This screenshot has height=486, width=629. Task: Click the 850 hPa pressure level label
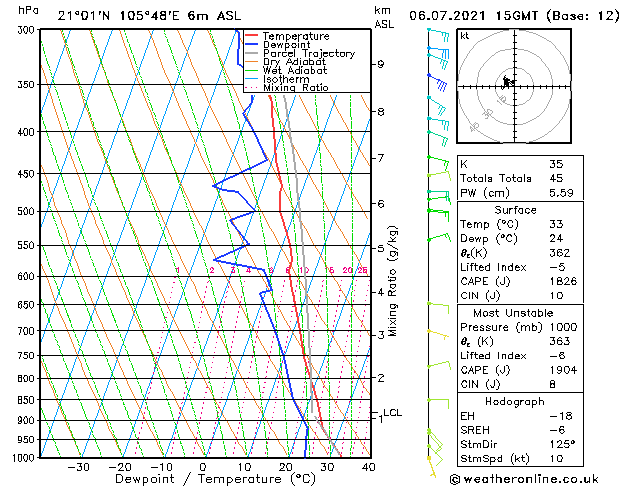[x=27, y=400]
